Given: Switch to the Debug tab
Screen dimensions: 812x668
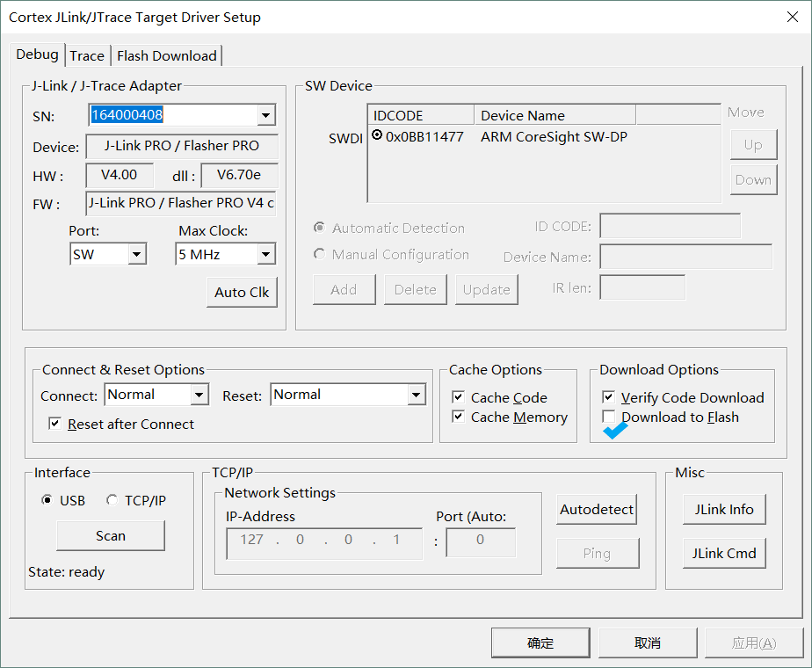Looking at the screenshot, I should [x=37, y=54].
